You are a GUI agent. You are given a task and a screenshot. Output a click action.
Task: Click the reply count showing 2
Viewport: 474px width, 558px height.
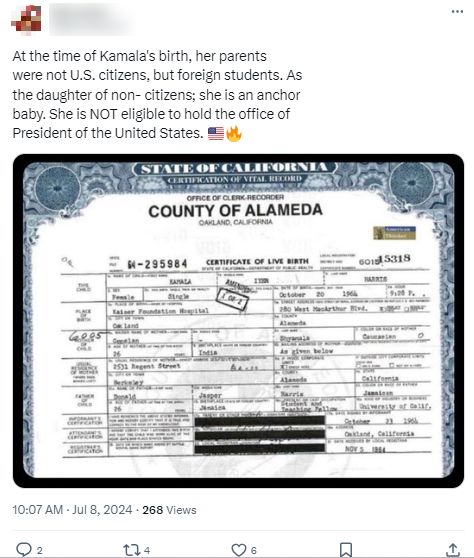pos(40,551)
